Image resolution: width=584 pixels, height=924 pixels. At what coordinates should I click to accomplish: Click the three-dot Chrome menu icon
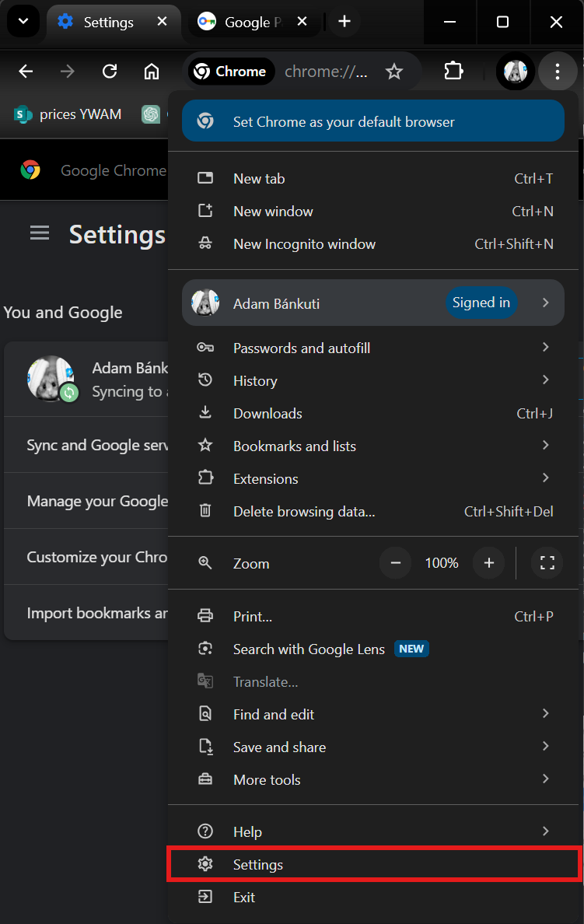[x=557, y=72]
